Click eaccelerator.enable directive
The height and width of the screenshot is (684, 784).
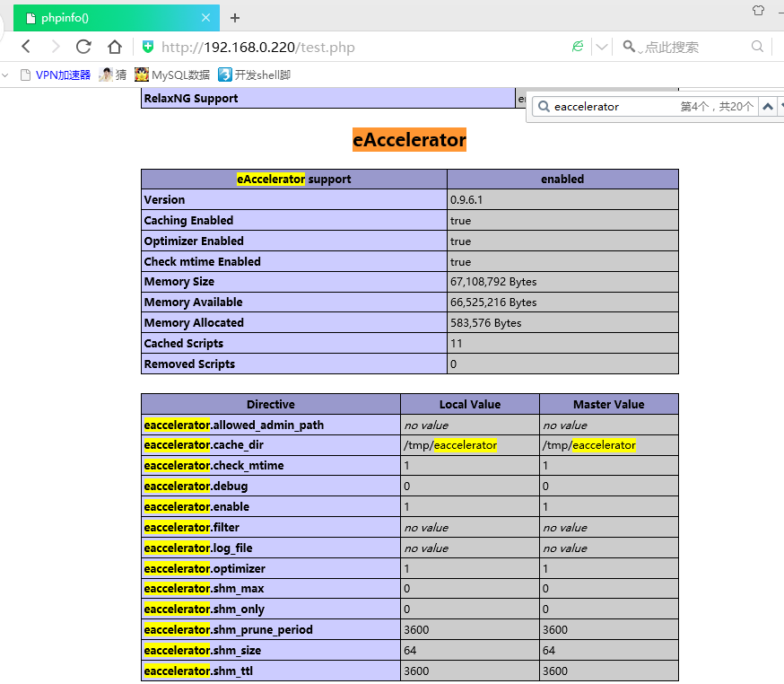pos(196,506)
